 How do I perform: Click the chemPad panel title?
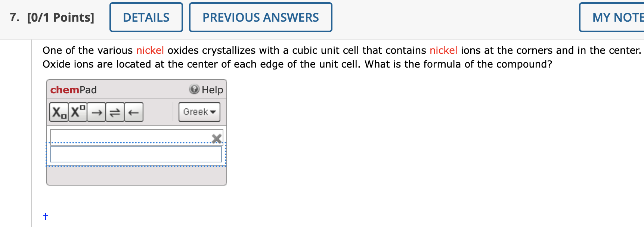tap(73, 90)
